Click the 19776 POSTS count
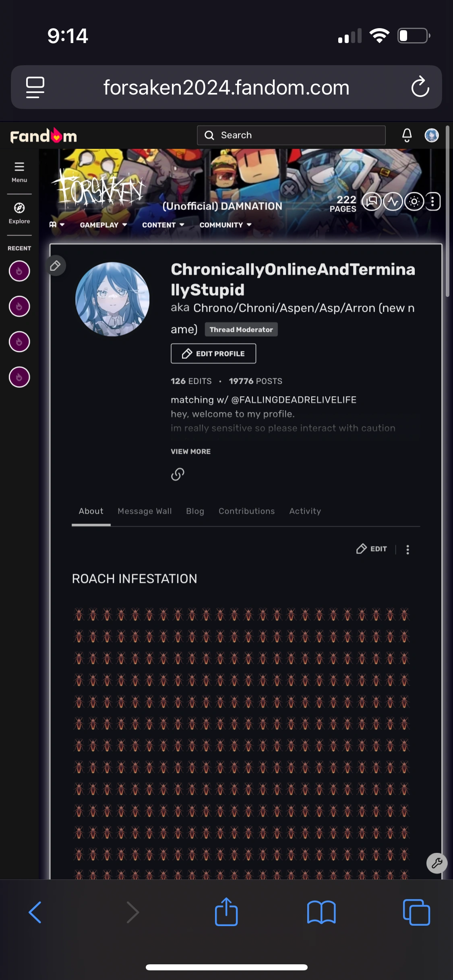Viewport: 453px width, 980px height. tap(256, 381)
